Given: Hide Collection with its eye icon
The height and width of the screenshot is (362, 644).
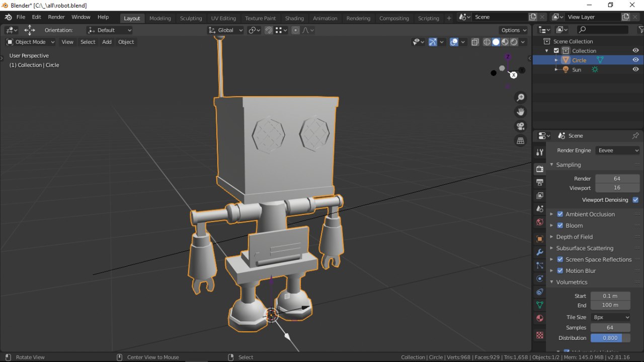Looking at the screenshot, I should coord(635,50).
